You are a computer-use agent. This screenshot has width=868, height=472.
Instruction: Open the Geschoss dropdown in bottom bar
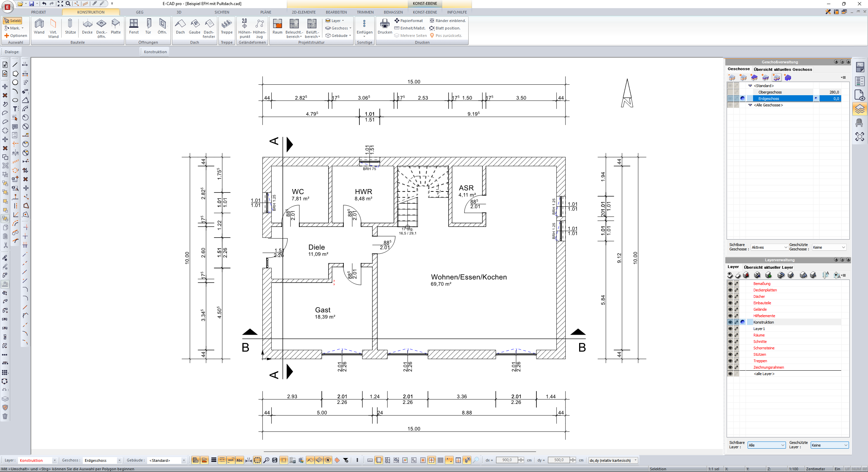point(119,460)
